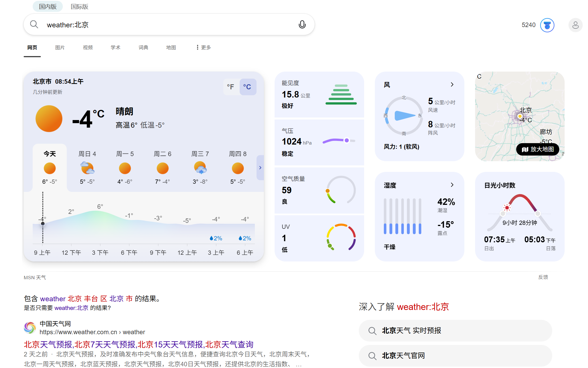This screenshot has width=588, height=368.
Task: Click the 中国天气网 site logo icon
Action: tap(30, 328)
